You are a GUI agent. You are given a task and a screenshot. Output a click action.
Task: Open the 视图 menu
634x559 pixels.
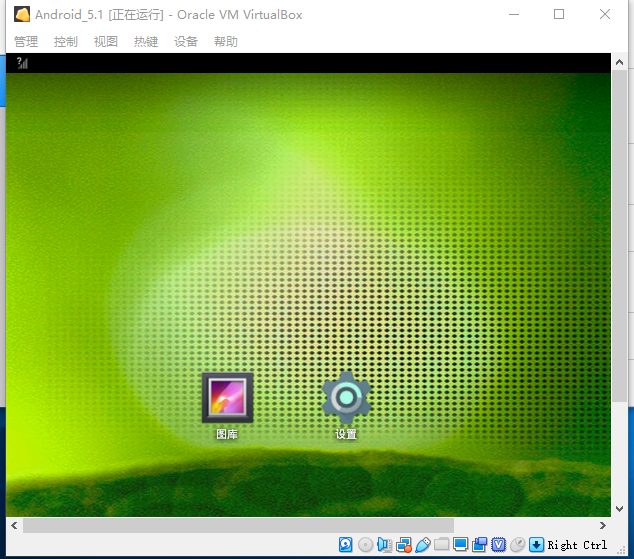coord(106,41)
